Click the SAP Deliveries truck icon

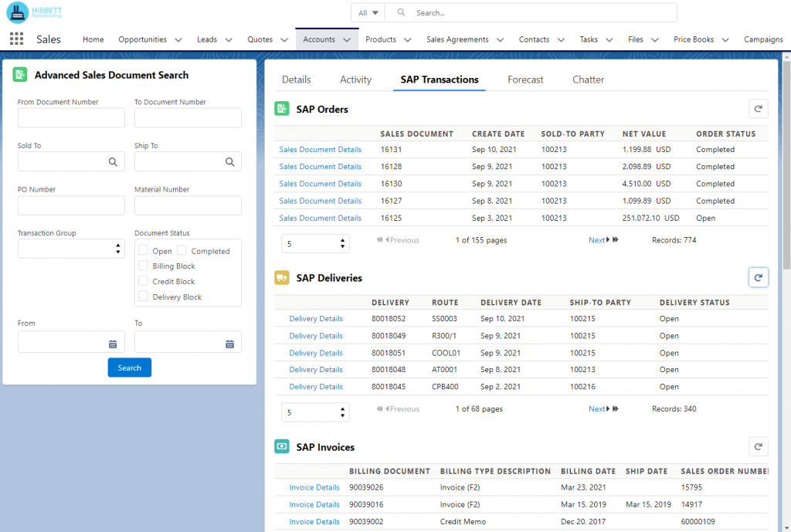pos(281,277)
